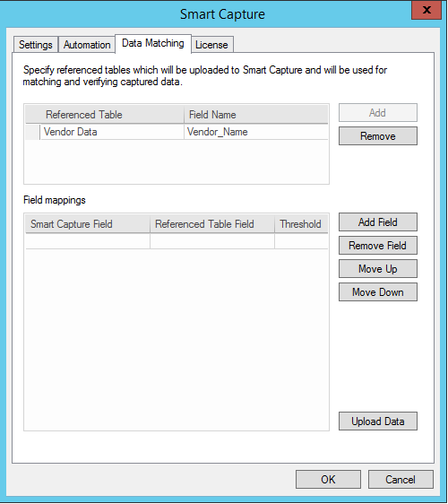Select the row header beside Vendor Data

point(33,132)
